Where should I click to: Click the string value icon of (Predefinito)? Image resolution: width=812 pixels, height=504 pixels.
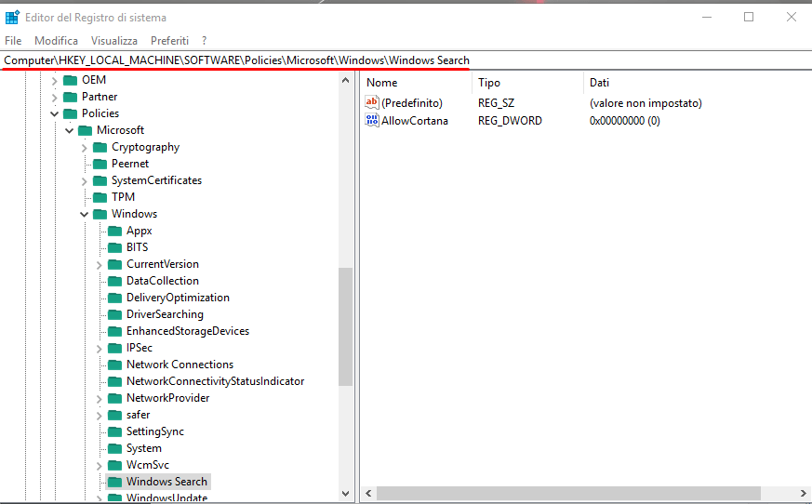(x=372, y=102)
